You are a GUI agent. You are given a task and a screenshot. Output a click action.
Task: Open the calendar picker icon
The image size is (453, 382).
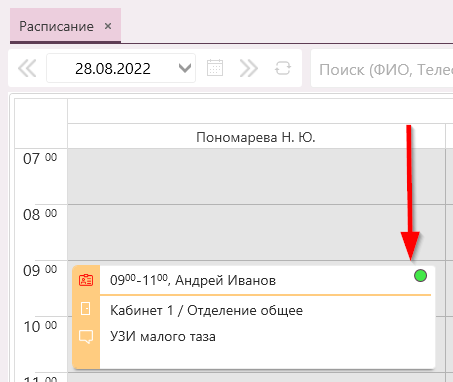point(215,68)
